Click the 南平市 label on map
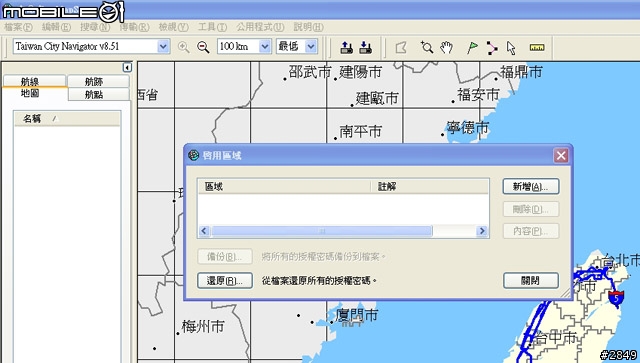 [360, 131]
